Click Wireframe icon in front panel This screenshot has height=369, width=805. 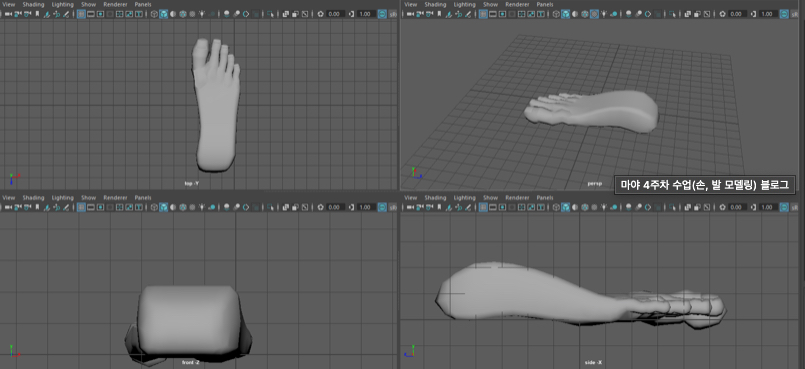pos(154,207)
